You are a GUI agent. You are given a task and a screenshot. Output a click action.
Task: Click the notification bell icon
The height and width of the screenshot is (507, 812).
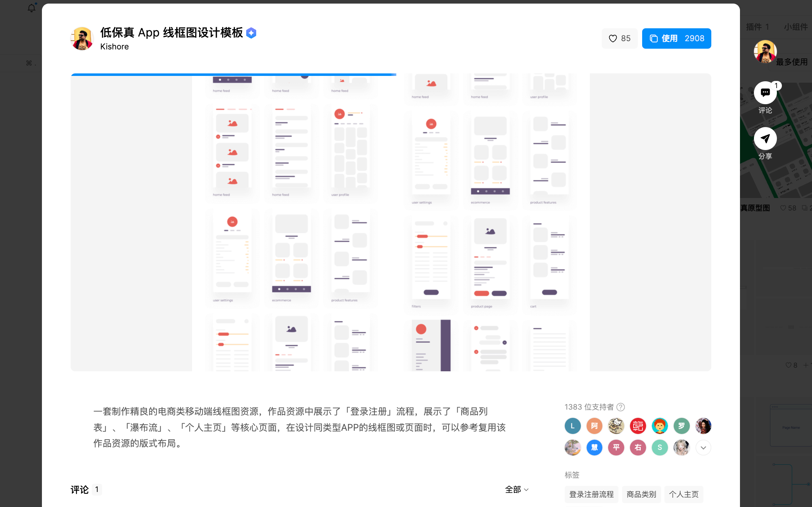click(x=32, y=8)
